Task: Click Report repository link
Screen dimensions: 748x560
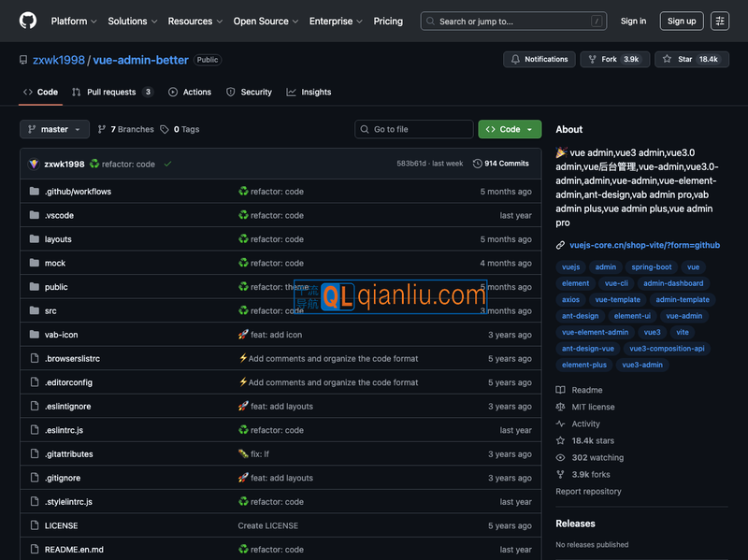Action: point(588,491)
